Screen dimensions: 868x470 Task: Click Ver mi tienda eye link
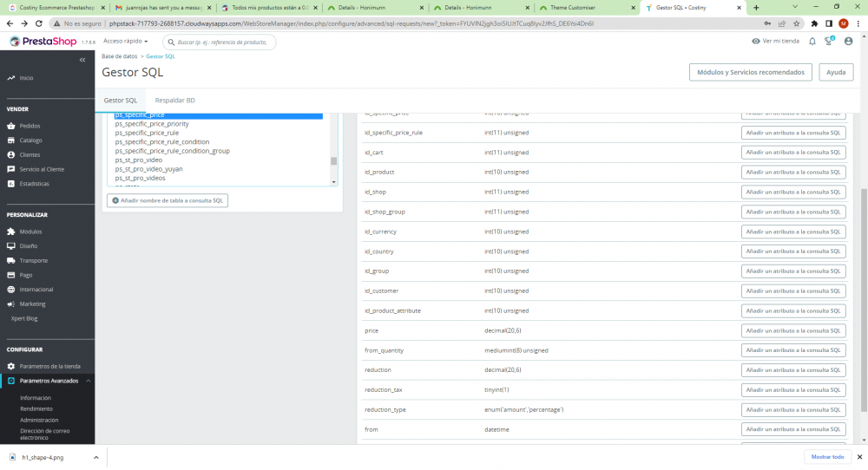coord(775,41)
